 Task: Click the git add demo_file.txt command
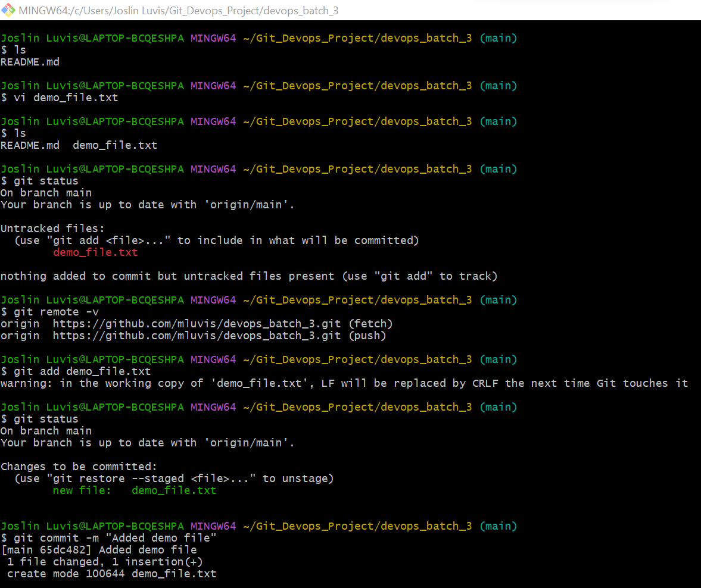(x=76, y=372)
